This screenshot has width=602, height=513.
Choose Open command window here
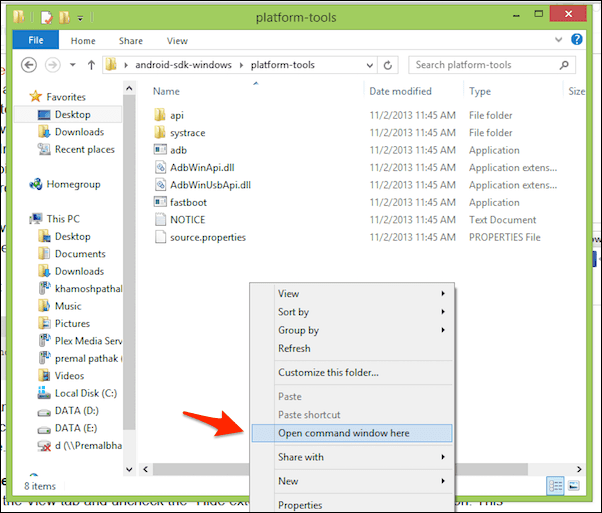point(352,433)
